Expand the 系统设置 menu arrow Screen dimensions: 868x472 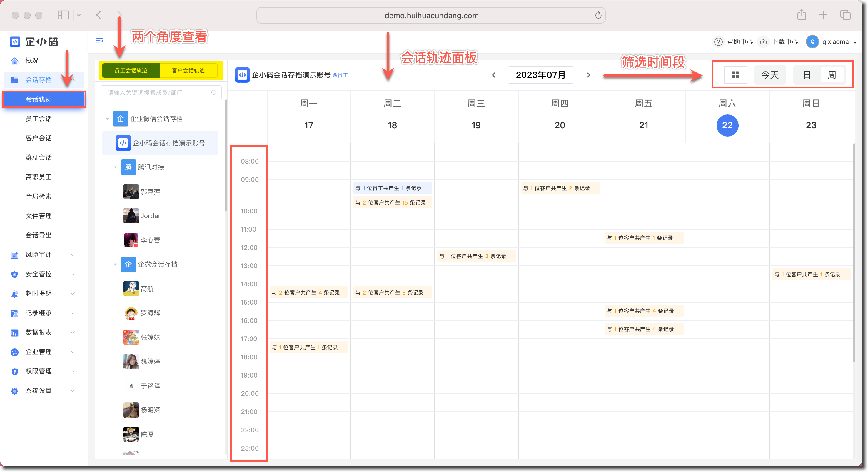tap(73, 391)
